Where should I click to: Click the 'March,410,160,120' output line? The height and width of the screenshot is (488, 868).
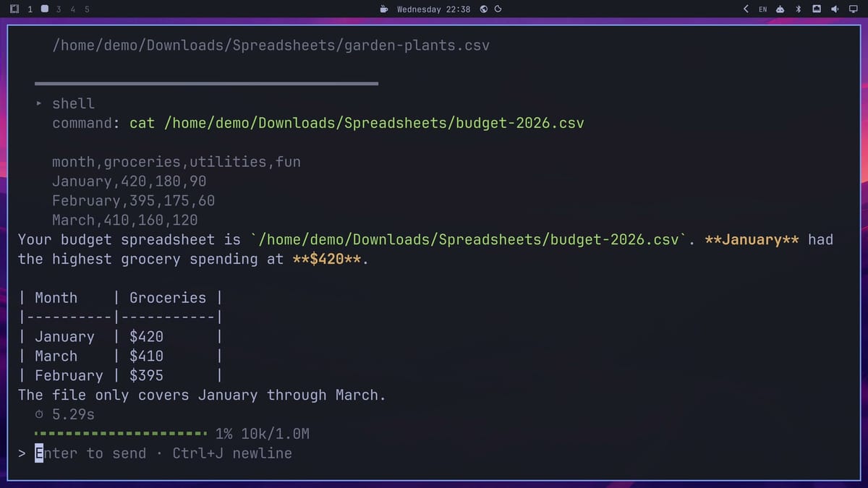pyautogui.click(x=124, y=221)
